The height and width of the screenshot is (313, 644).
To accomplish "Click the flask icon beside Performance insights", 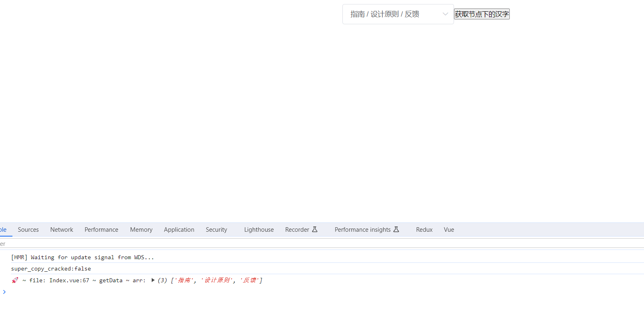I will coord(396,229).
